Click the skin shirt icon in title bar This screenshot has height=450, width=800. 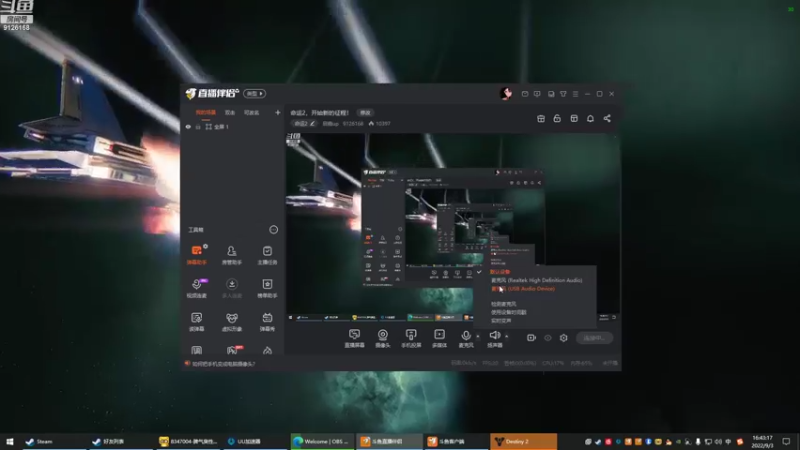(563, 94)
